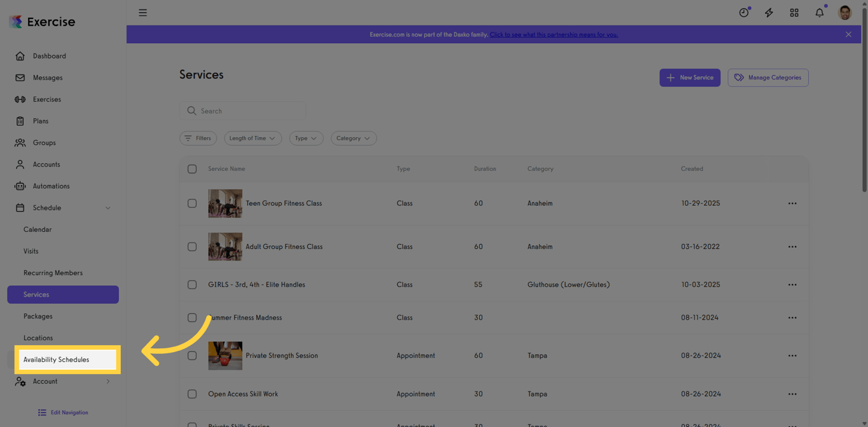Click the Exercise logo icon
This screenshot has height=427, width=868.
(x=16, y=22)
